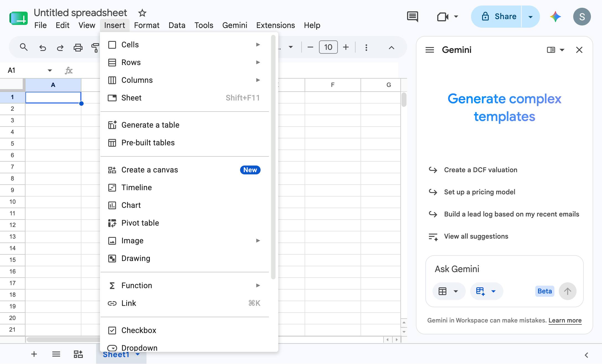Screen dimensions: 602x364
Task: Select Set up a pricing model suggestion
Action: pos(480,192)
